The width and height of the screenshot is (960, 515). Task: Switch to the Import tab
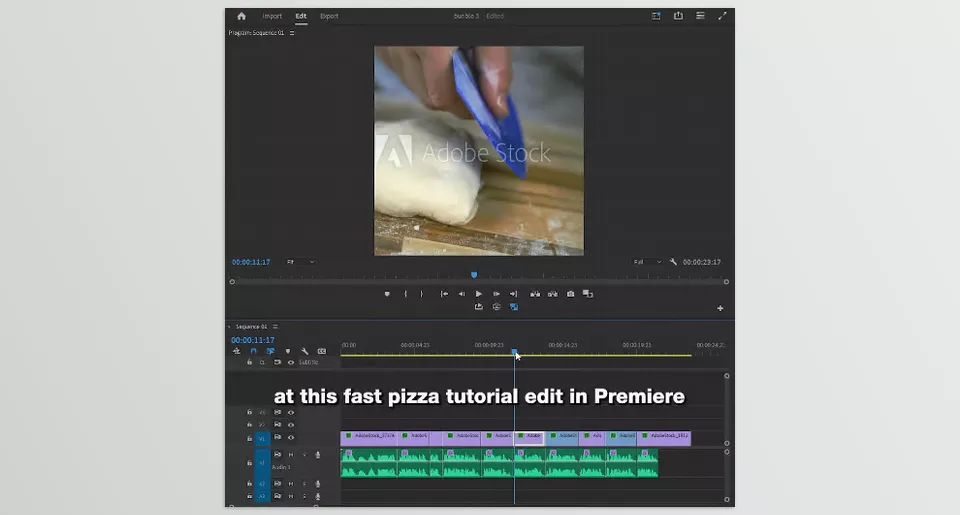click(x=272, y=16)
